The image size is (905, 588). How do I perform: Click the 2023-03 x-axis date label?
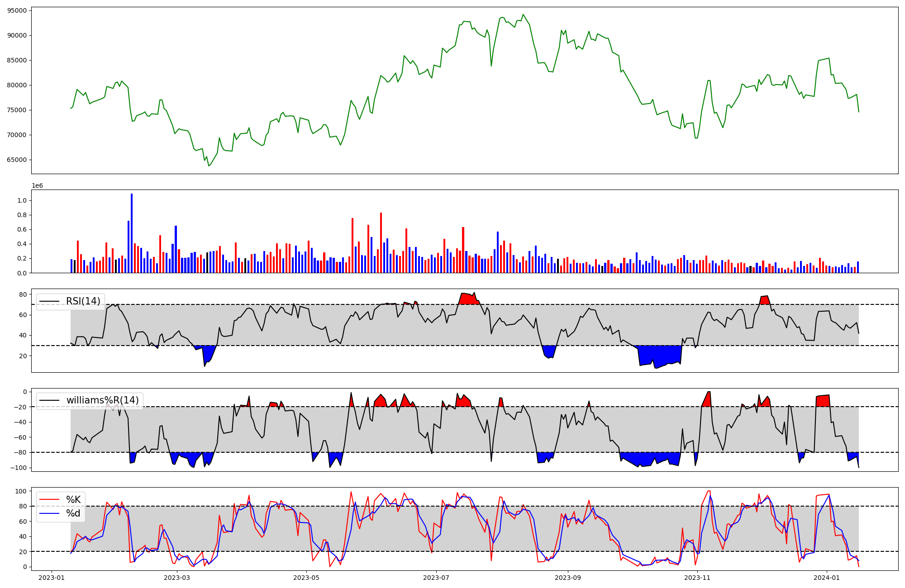(x=177, y=578)
